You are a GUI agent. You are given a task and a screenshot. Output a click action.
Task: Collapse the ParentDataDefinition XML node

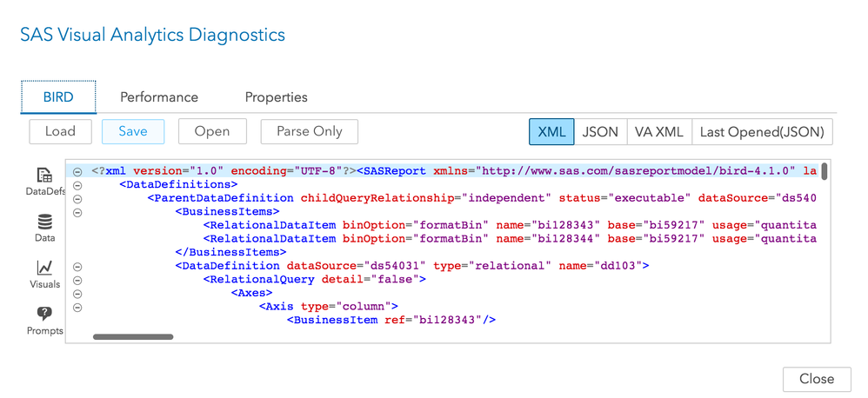[77, 198]
